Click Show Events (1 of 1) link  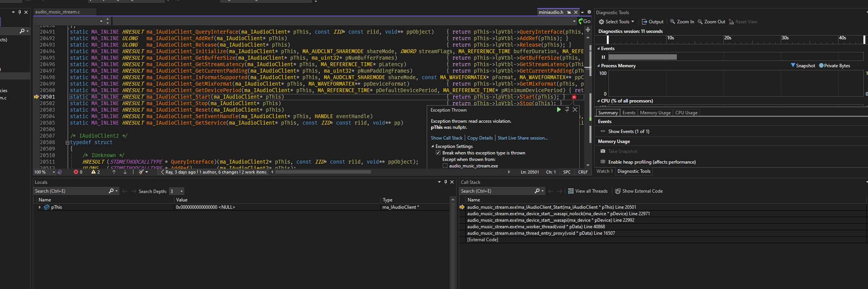[629, 132]
